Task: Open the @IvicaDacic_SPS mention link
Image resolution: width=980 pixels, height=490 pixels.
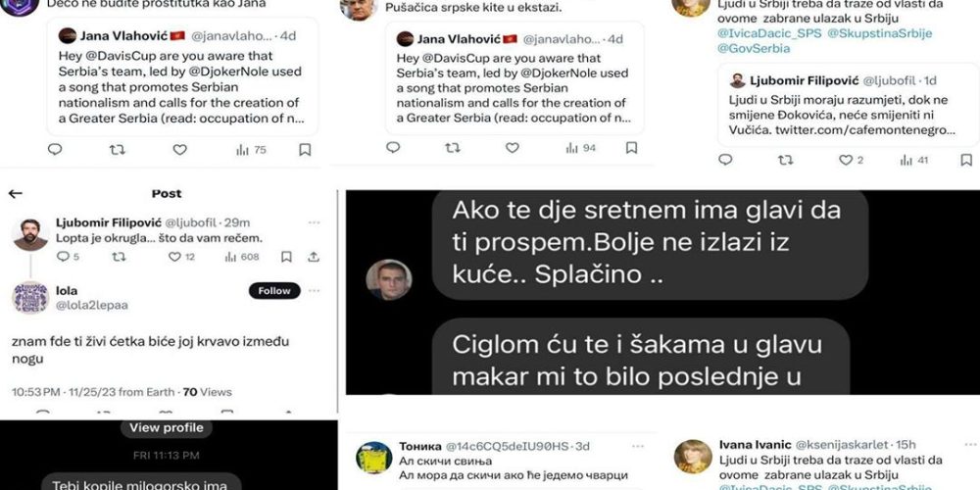Action: pyautogui.click(x=769, y=33)
